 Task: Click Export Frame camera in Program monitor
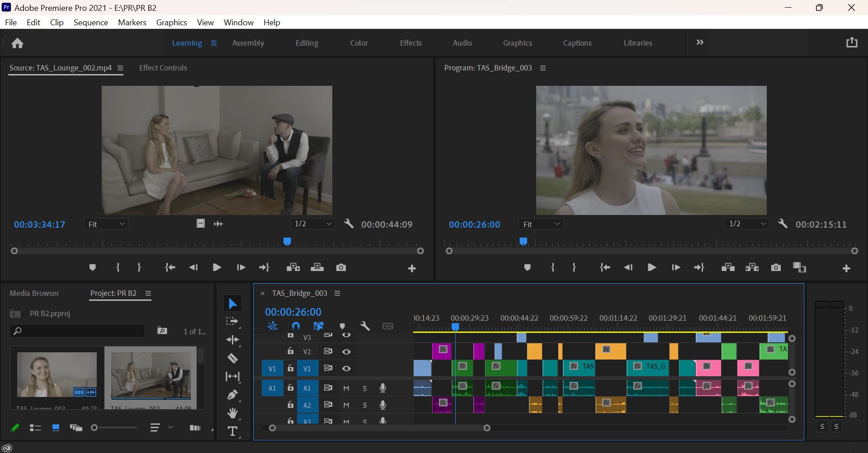pos(776,267)
